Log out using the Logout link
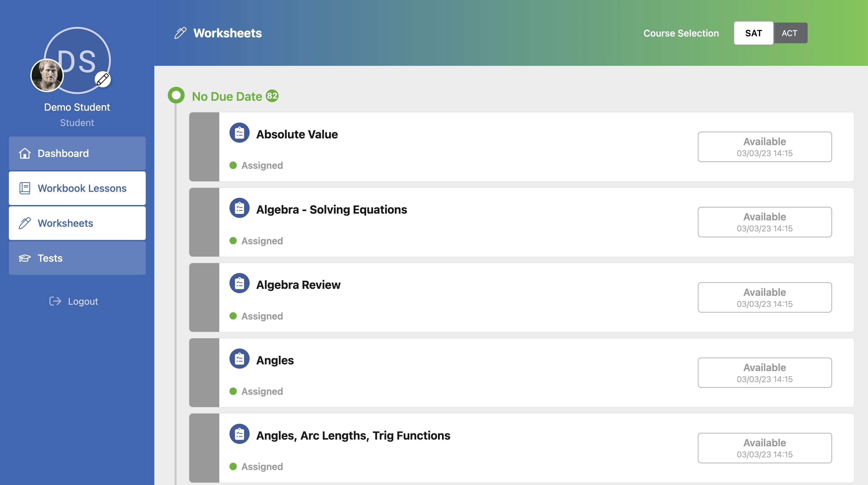The width and height of the screenshot is (868, 485). coord(74,301)
